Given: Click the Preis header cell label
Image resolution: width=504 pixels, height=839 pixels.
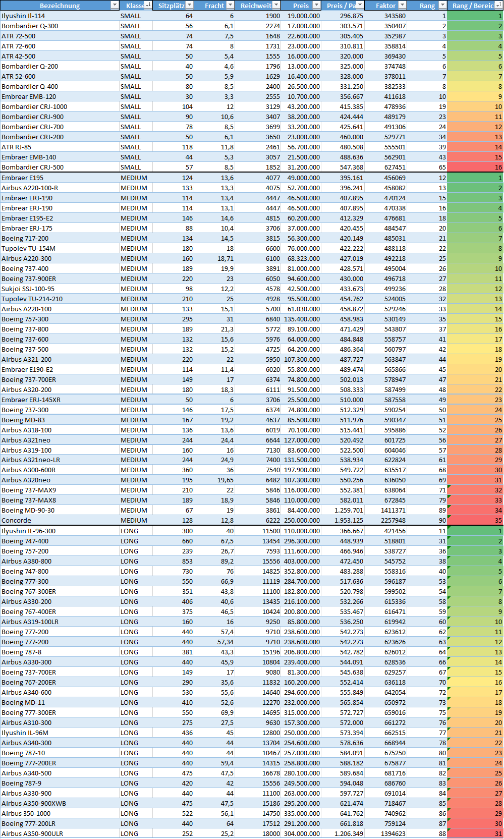Looking at the screenshot, I should pyautogui.click(x=301, y=6).
